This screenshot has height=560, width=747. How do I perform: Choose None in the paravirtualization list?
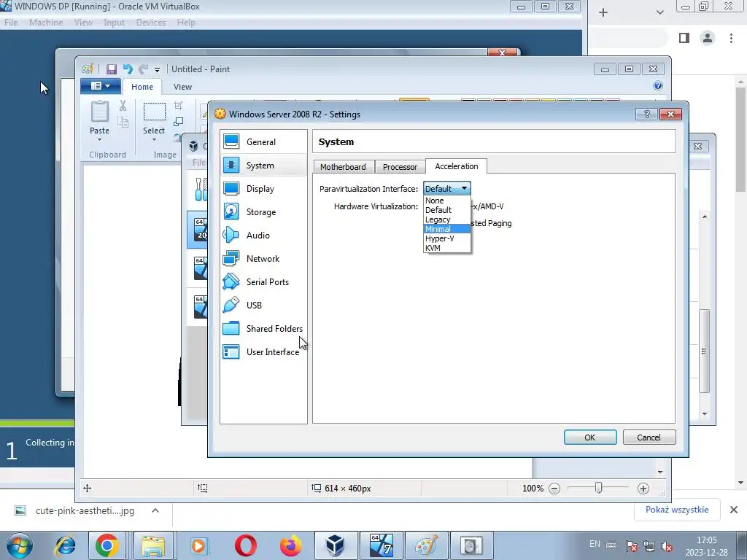pos(447,201)
